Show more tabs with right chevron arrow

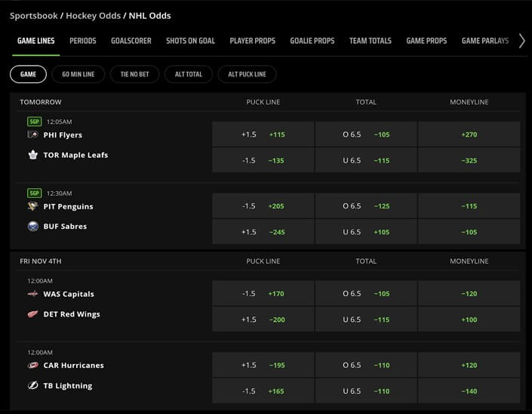pyautogui.click(x=522, y=41)
